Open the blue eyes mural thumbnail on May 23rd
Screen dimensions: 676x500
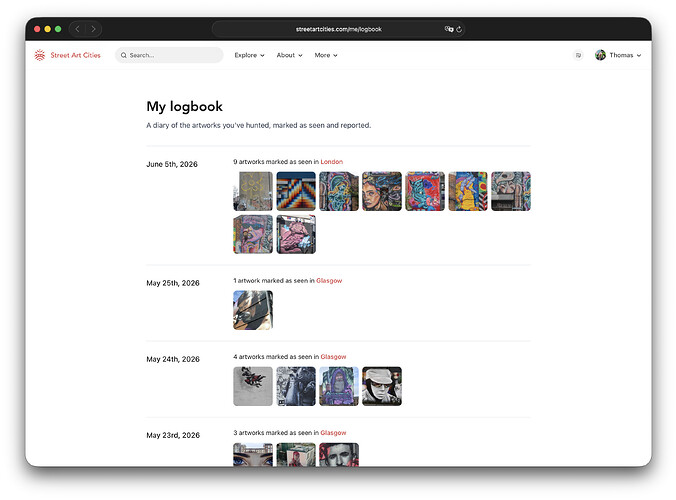253,455
